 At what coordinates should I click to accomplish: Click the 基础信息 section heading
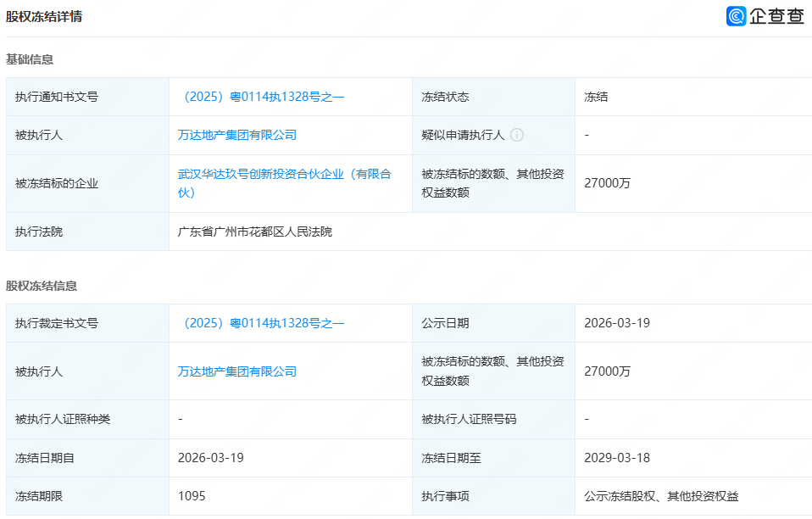(x=30, y=59)
